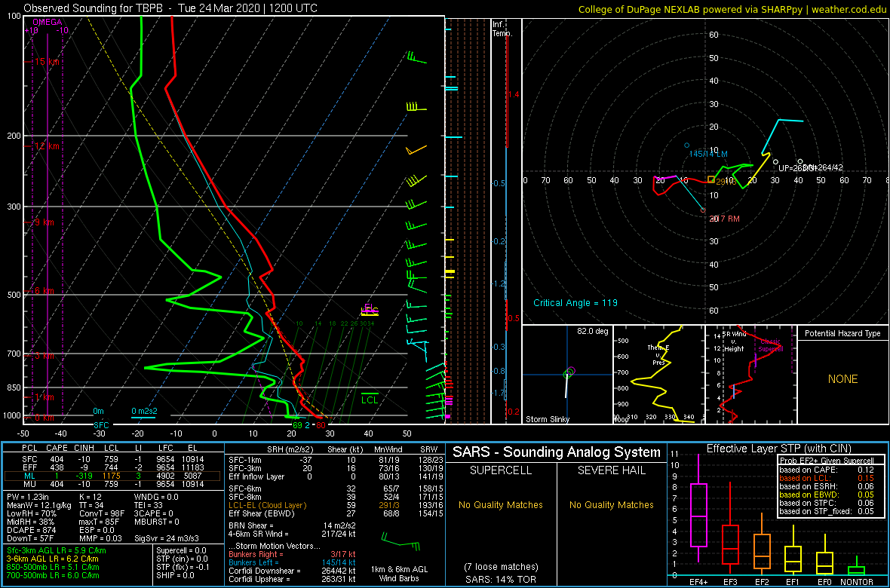This screenshot has height=588, width=890.
Task: Select the MU parcel row
Action: [x=114, y=485]
